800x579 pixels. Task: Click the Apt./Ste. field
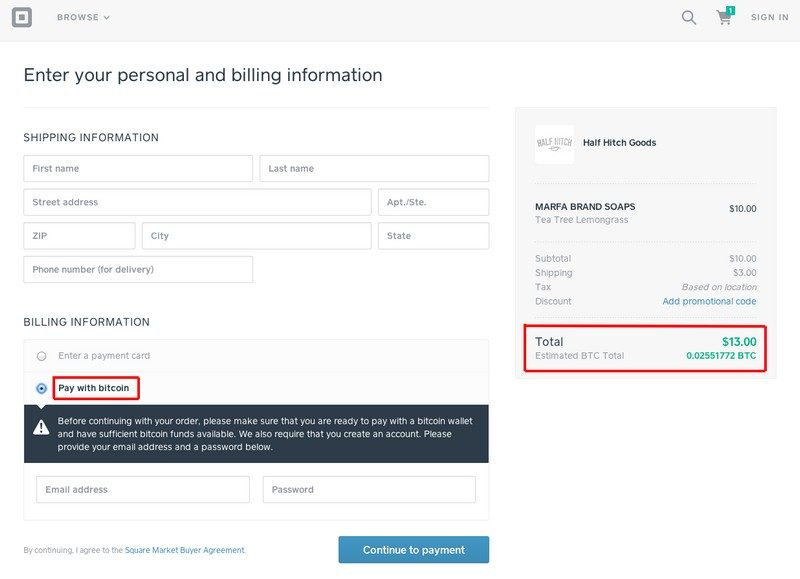click(434, 202)
